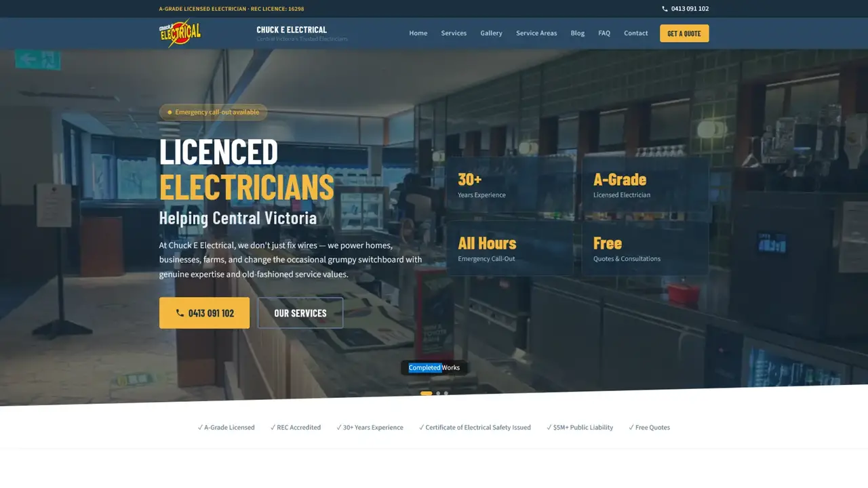The width and height of the screenshot is (868, 488).
Task: Open the Services nav item
Action: [x=454, y=33]
